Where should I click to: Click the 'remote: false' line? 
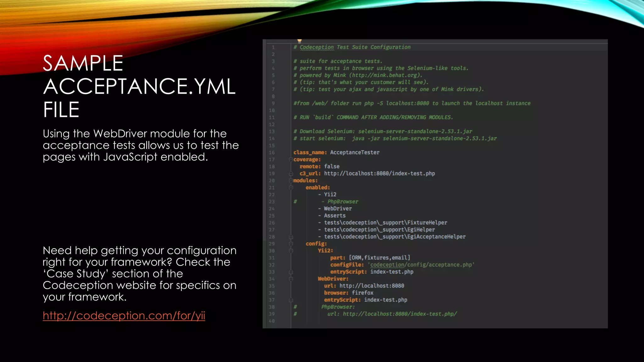(x=319, y=167)
